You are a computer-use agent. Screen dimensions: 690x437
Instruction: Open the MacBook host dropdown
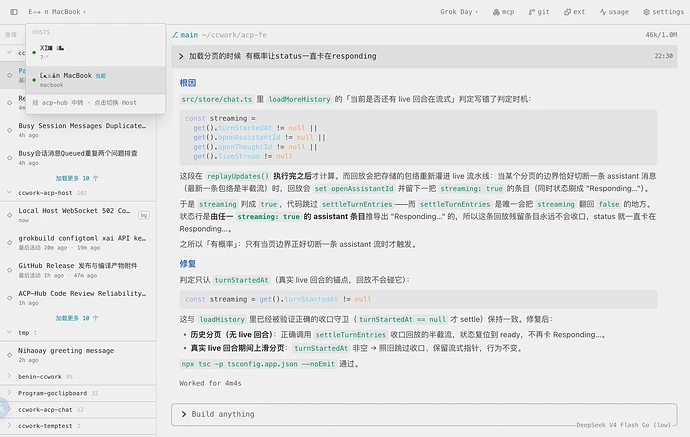[57, 12]
